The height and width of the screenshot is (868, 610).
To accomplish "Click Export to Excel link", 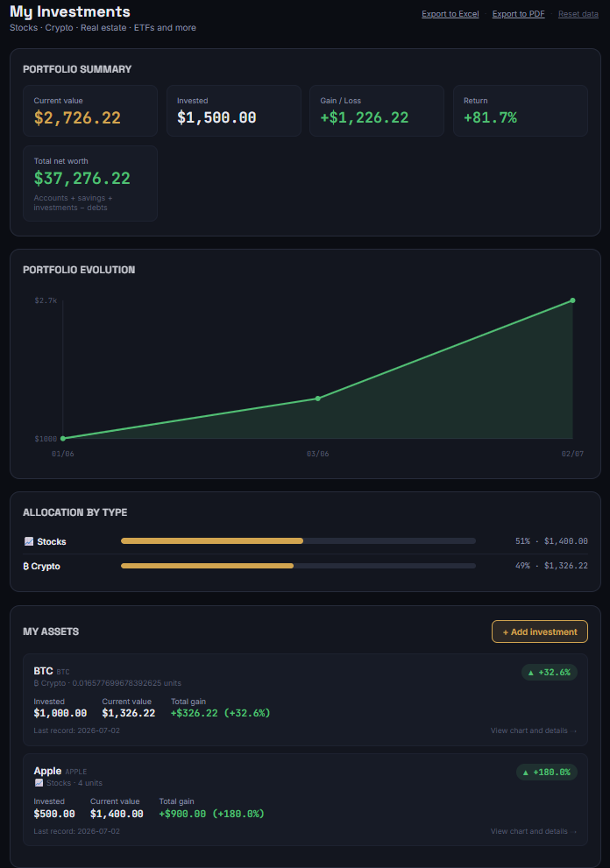I will point(450,14).
